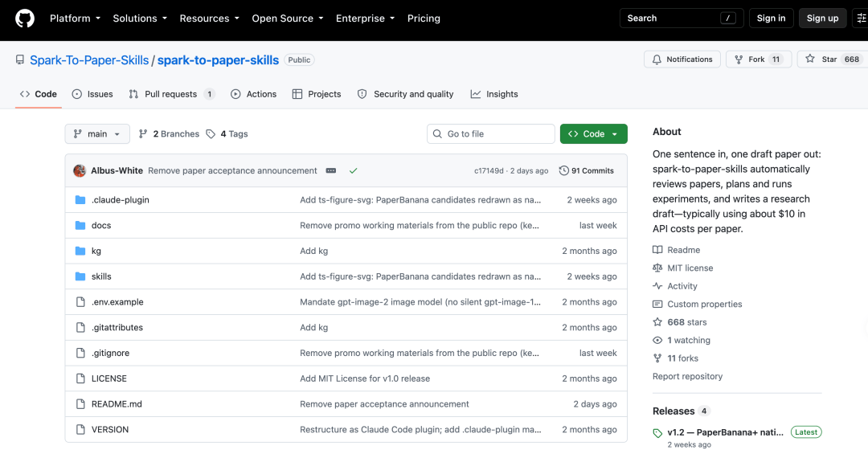Click the scales icon beside MIT license
Screen dimensions: 868x450
point(657,268)
